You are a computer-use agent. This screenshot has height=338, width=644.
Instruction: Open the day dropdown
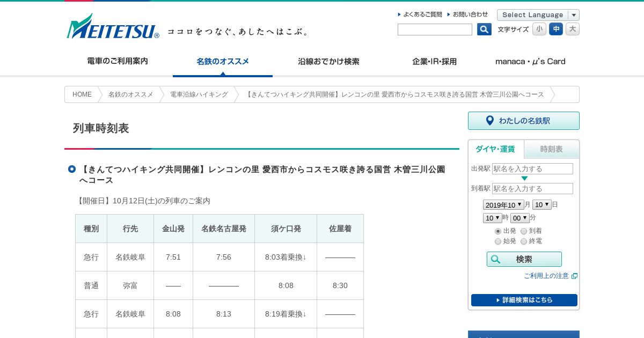542,205
